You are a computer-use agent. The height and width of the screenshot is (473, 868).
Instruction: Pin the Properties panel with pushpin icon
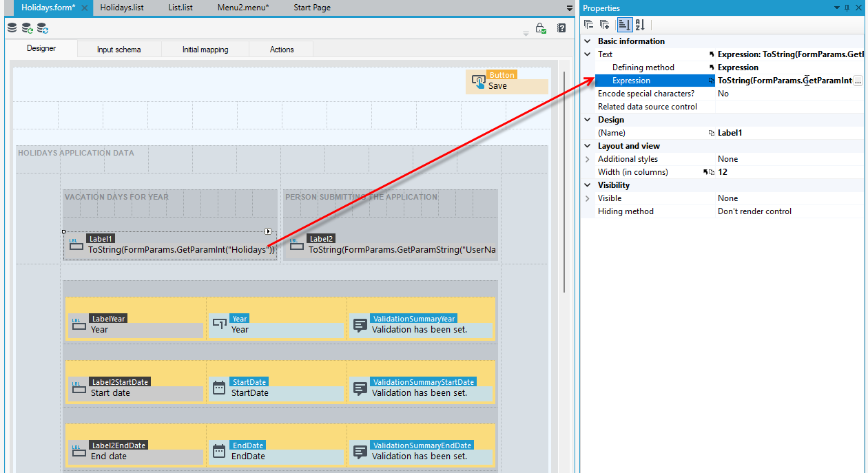[x=847, y=8]
